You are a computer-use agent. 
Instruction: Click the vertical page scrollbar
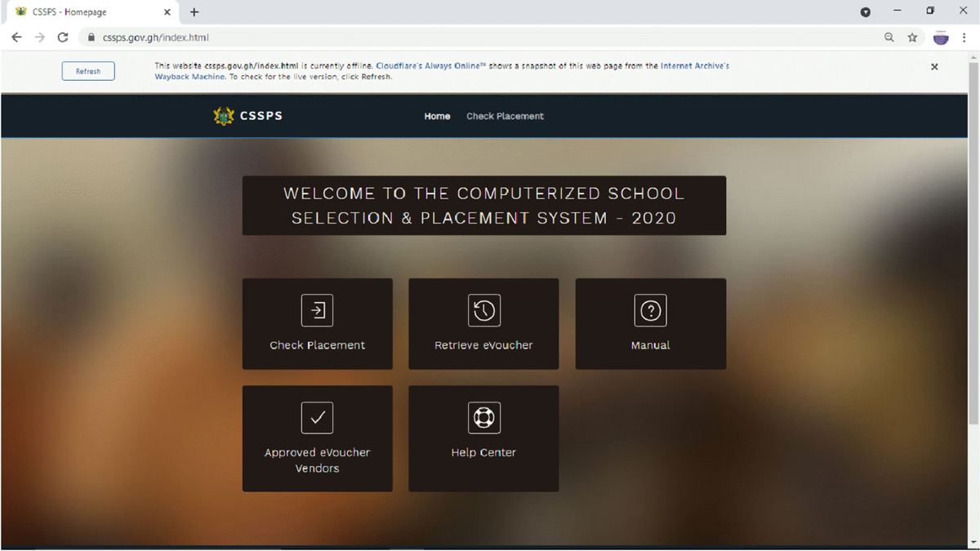[973, 245]
